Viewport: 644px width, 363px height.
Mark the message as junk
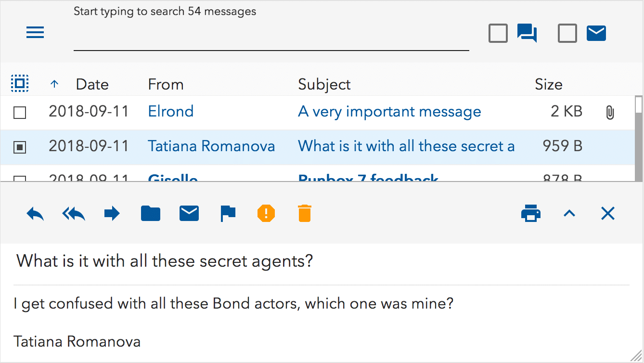coord(266,213)
